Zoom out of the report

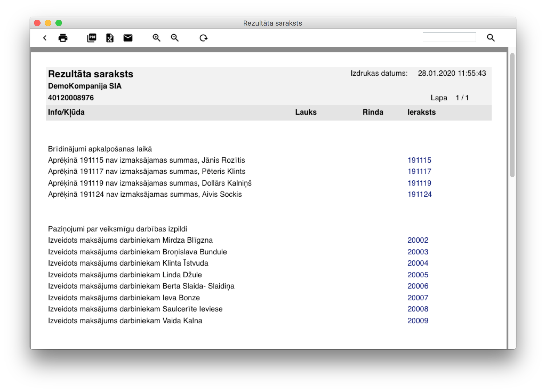[175, 38]
